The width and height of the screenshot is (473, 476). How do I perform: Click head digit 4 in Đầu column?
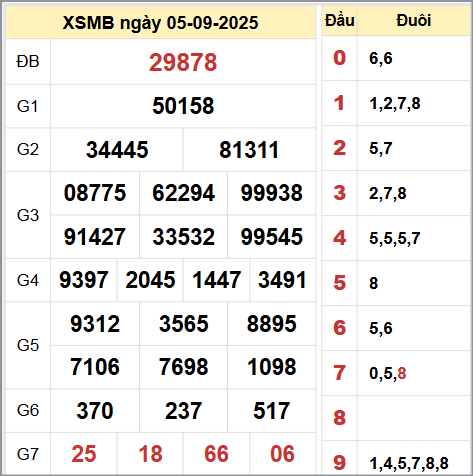point(339,238)
